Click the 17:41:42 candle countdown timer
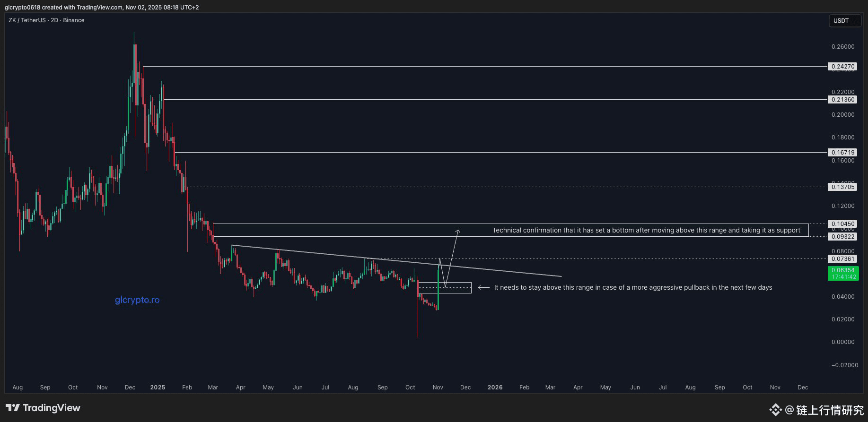868x422 pixels. pyautogui.click(x=843, y=277)
